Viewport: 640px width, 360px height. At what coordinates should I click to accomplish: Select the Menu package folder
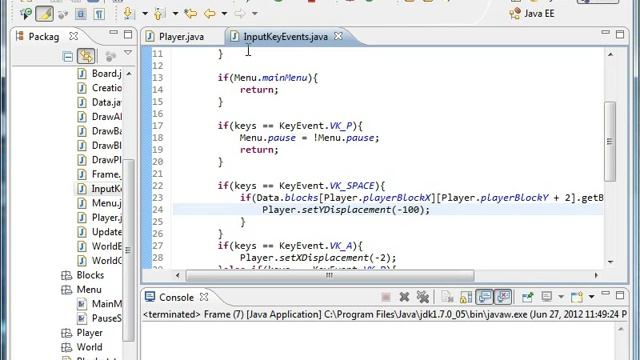tap(81, 289)
